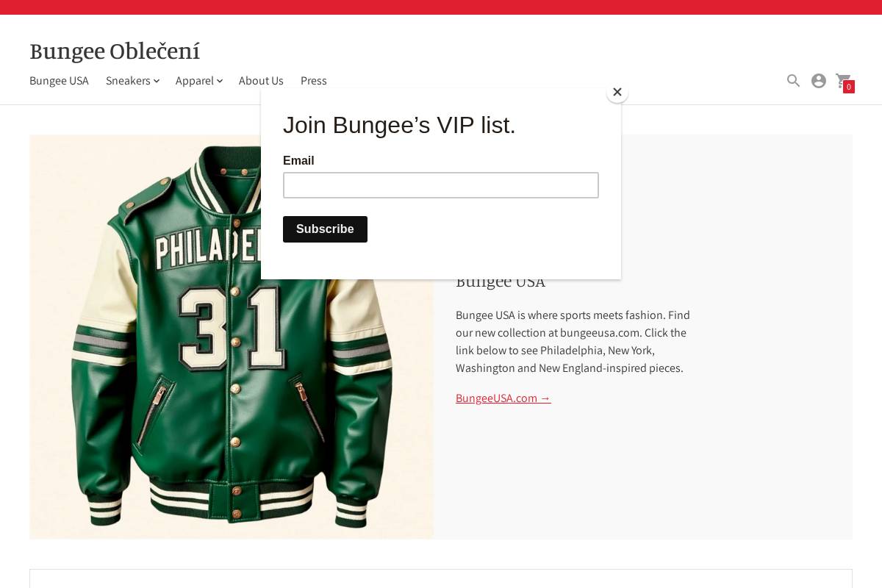Viewport: 882px width, 588px height.
Task: Click the Email field label
Action: 298,161
